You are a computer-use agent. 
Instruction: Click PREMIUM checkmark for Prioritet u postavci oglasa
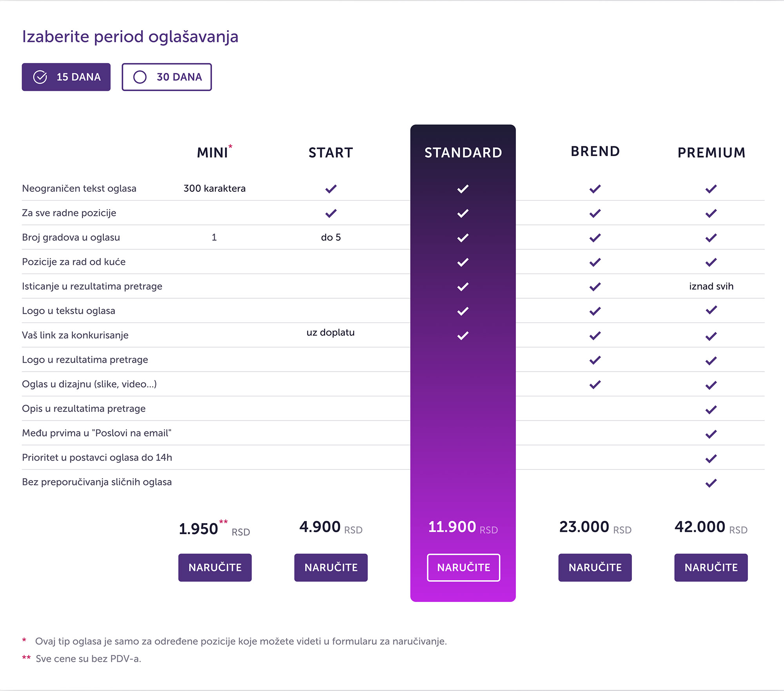pyautogui.click(x=711, y=458)
